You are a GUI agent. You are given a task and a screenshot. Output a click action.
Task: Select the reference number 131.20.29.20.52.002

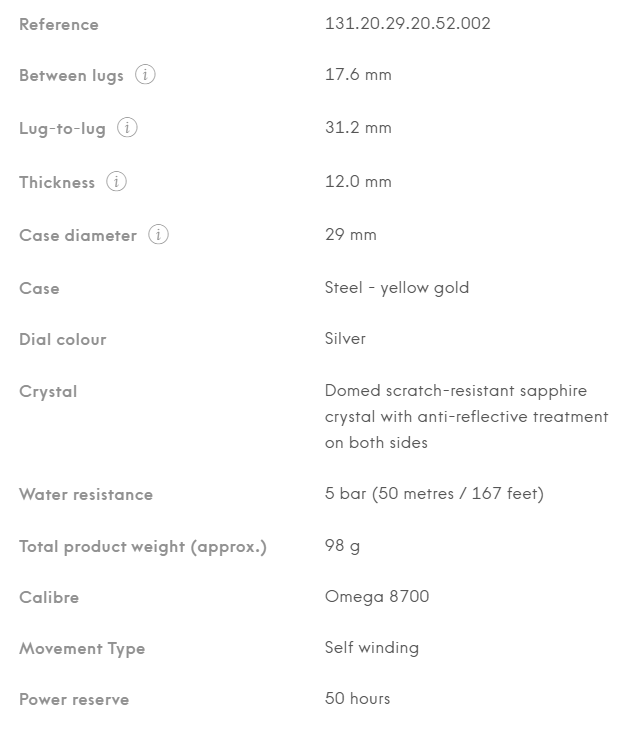[x=407, y=23]
